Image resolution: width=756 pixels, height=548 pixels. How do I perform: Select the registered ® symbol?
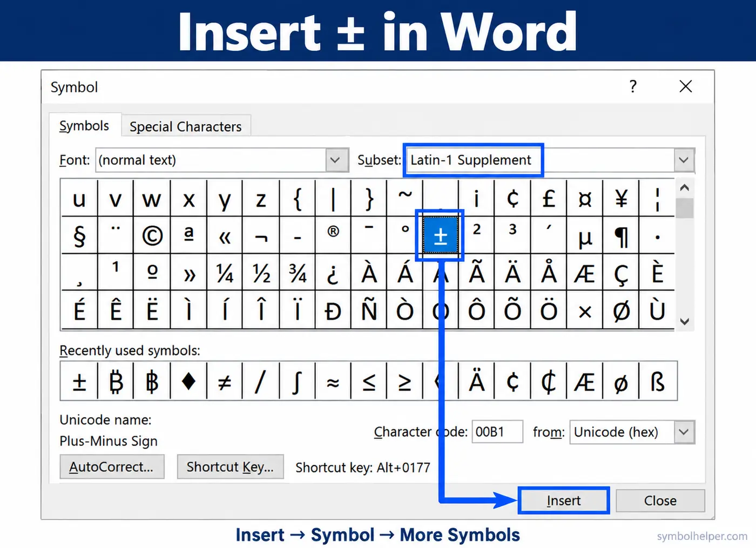click(333, 236)
